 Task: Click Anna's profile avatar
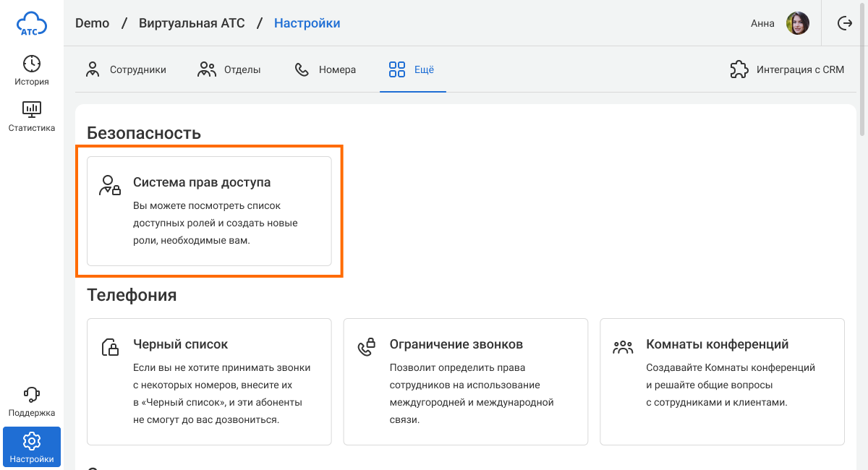click(x=798, y=23)
